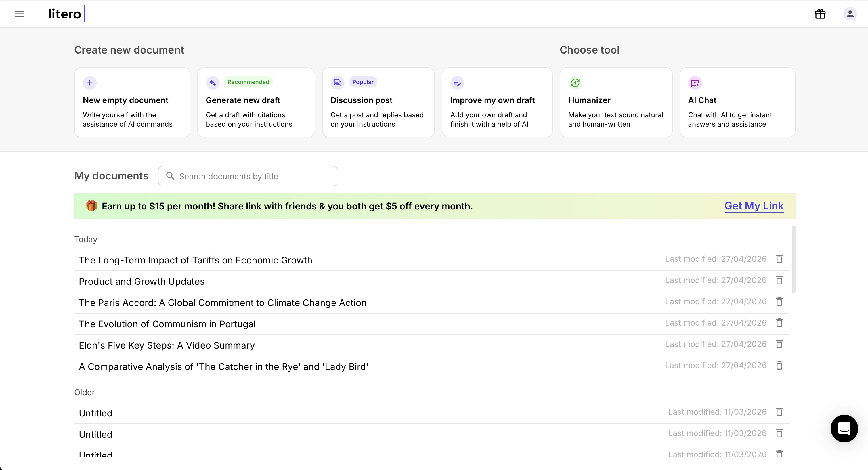Click the chat icon on Discussion post card
The width and height of the screenshot is (868, 470).
click(x=337, y=82)
